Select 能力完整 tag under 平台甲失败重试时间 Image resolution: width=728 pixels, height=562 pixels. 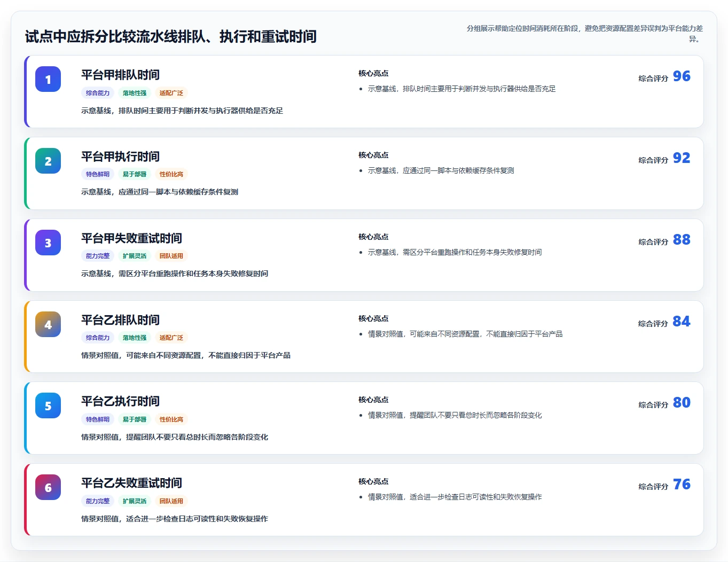98,256
